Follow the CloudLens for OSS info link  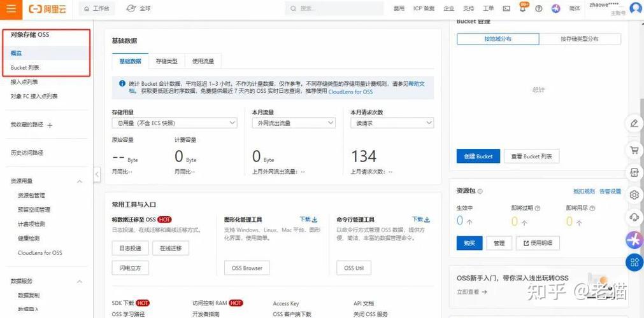350,92
